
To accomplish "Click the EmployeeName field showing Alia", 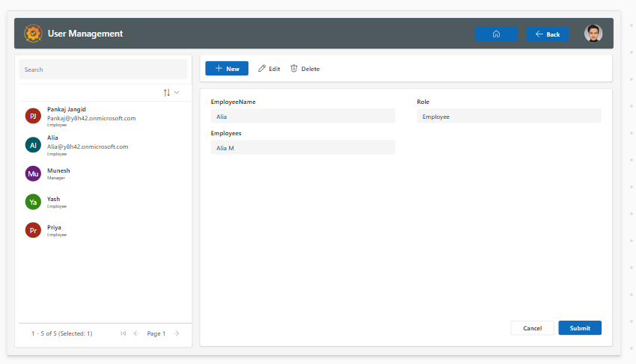I will pos(302,117).
